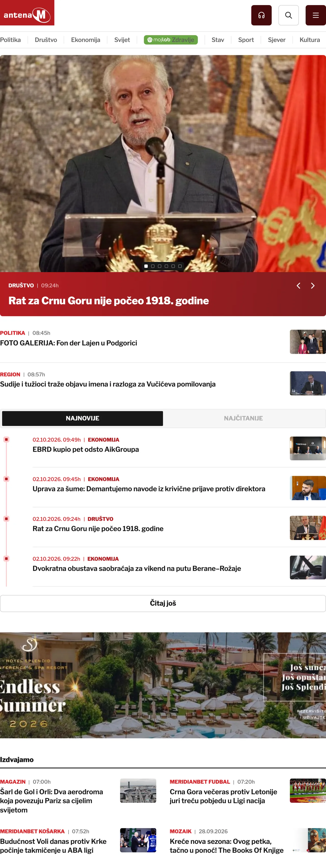Open Šarl de Gol i Orli article

point(52,801)
